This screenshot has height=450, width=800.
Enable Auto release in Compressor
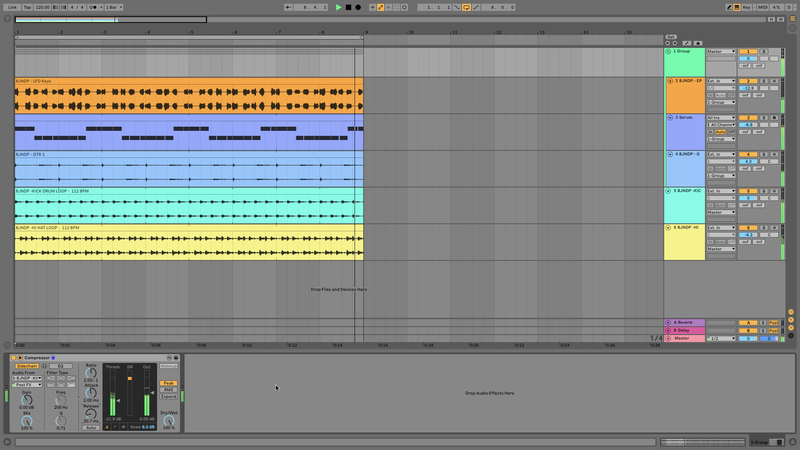tap(91, 427)
